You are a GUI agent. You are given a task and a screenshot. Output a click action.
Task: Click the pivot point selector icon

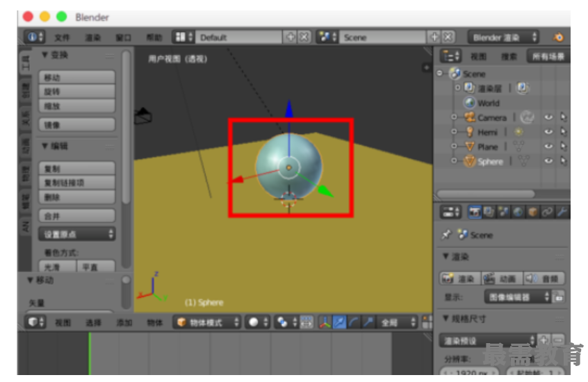pyautogui.click(x=286, y=322)
